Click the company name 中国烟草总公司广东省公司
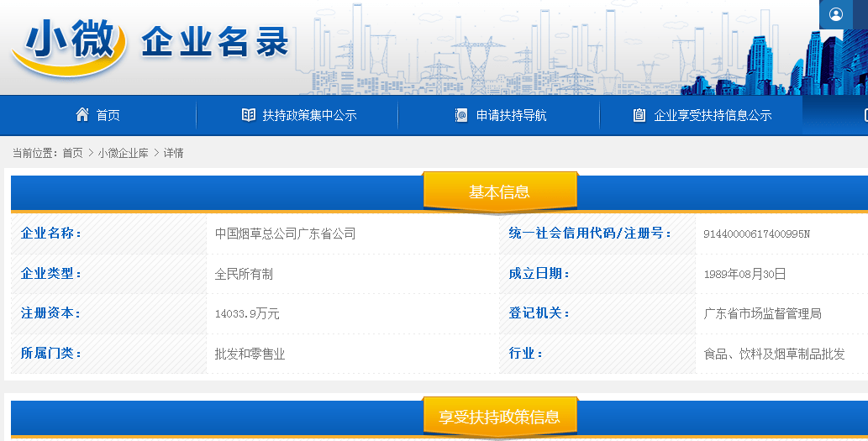868x441 pixels. 285,234
